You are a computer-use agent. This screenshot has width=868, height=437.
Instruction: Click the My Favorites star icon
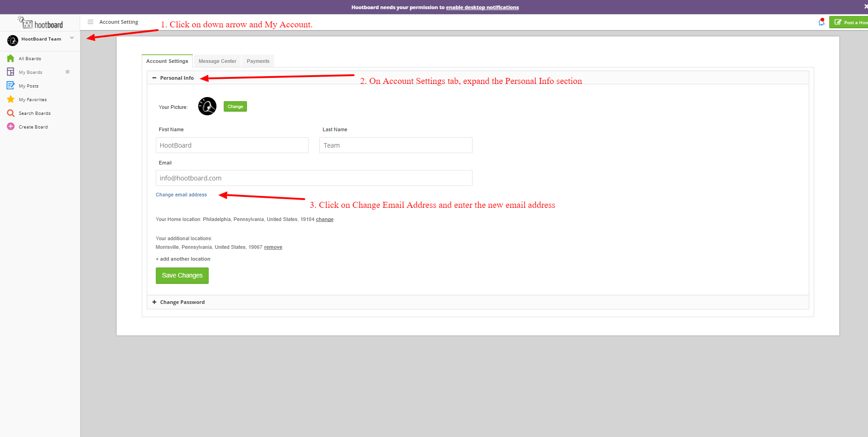point(10,99)
